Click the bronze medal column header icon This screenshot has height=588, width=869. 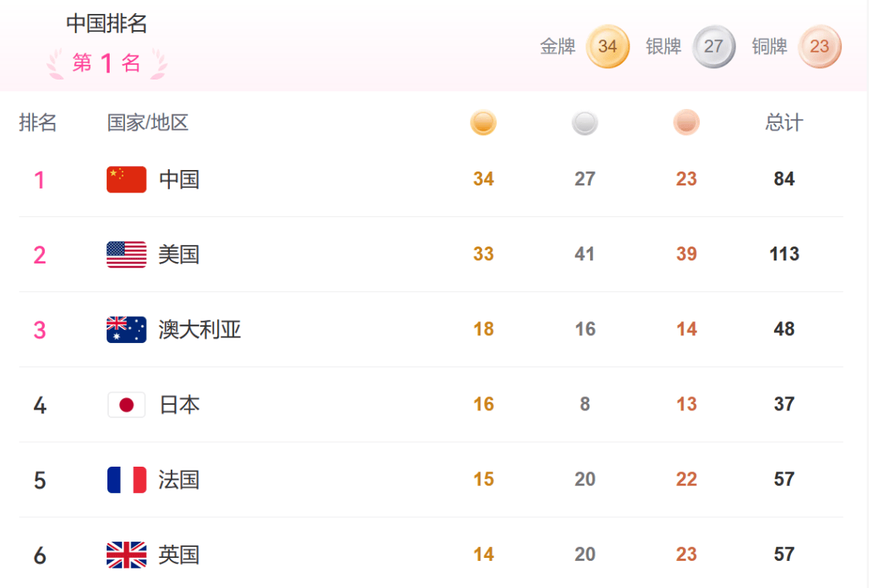[686, 123]
